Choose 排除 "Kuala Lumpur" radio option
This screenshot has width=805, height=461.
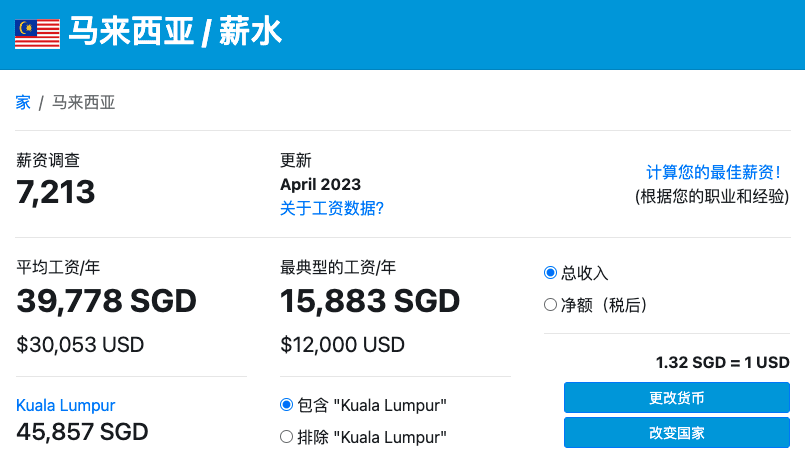coord(286,436)
